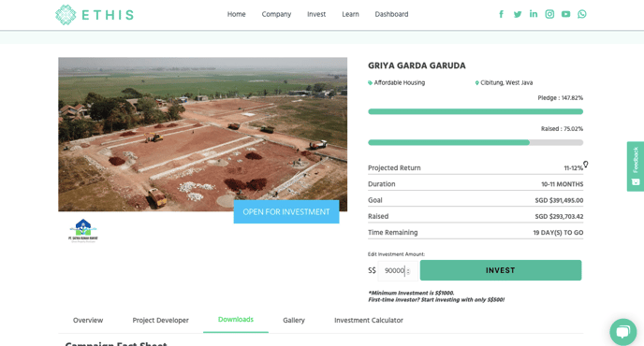Click the 19 DAY(S) TO GO text
The width and height of the screenshot is (644, 346).
pyautogui.click(x=558, y=232)
